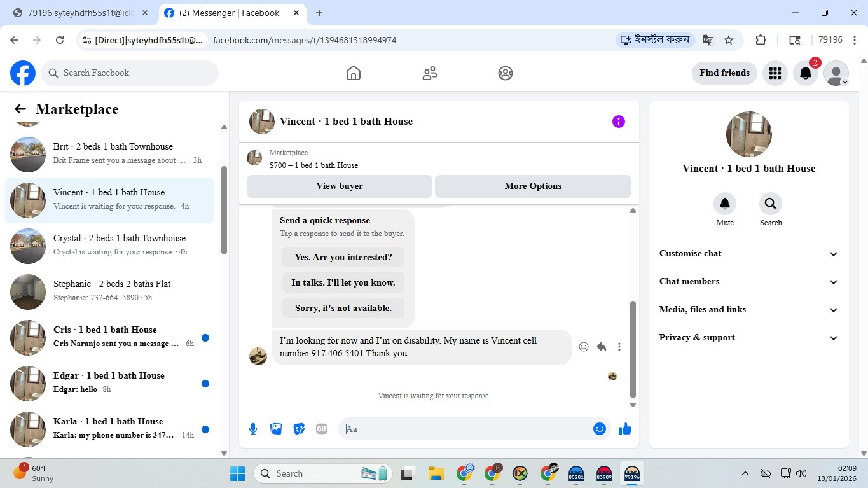This screenshot has width=868, height=488.
Task: Expand Privacy & support section
Action: point(749,338)
